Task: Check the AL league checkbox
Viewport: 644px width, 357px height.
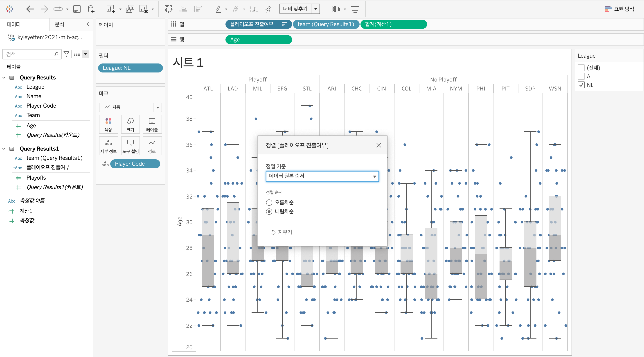Action: (x=581, y=76)
